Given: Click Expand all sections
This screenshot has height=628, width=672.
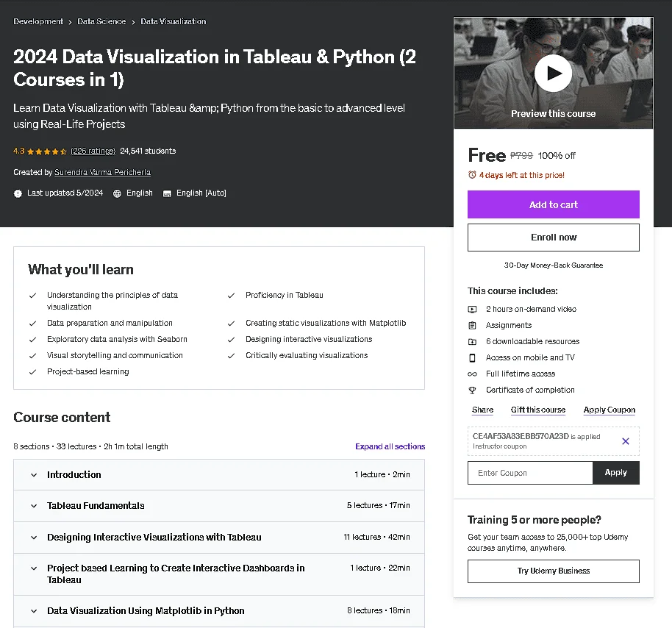Looking at the screenshot, I should pos(390,446).
